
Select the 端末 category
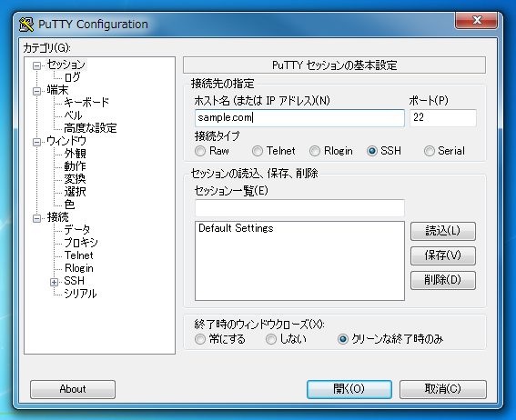[x=57, y=90]
